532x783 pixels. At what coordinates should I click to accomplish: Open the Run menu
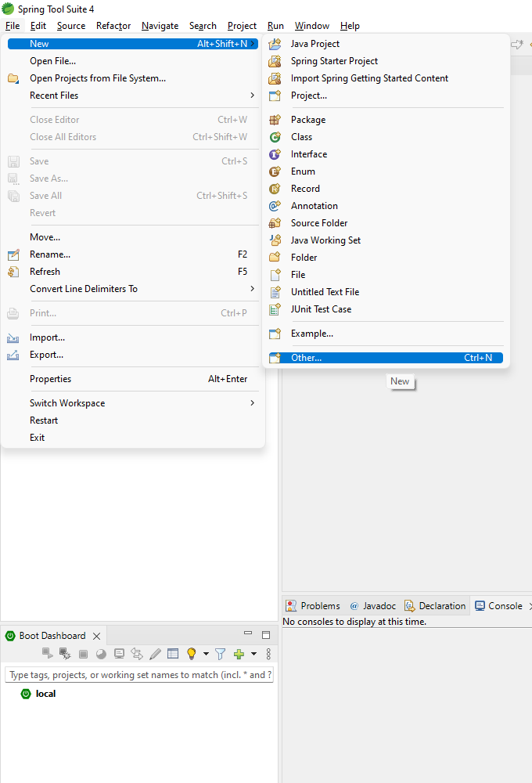(275, 26)
